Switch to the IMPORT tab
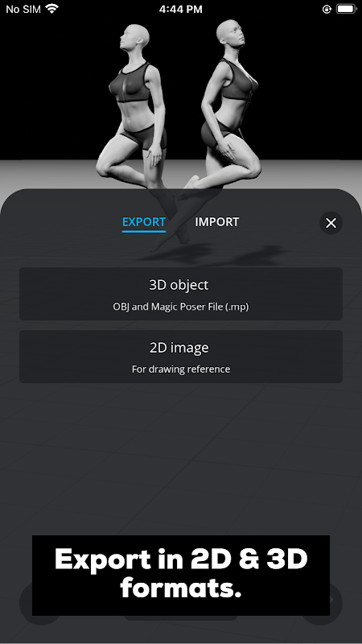The image size is (362, 644). tap(216, 222)
